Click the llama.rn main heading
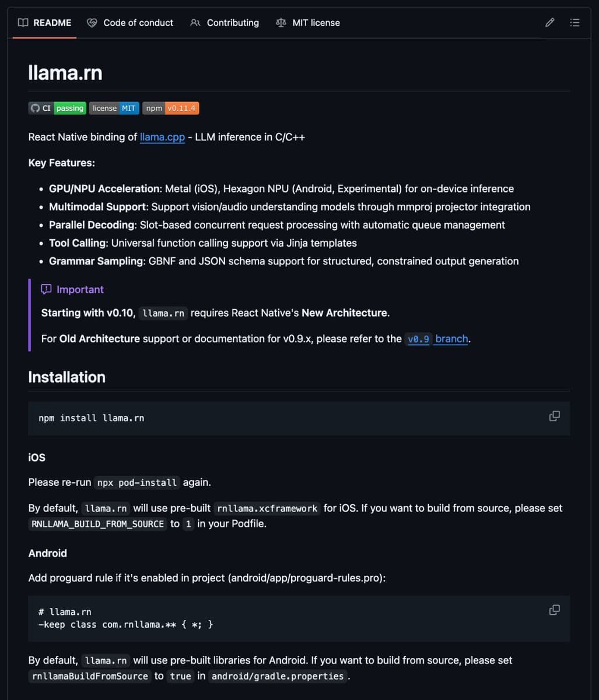This screenshot has height=700, width=599. [65, 72]
